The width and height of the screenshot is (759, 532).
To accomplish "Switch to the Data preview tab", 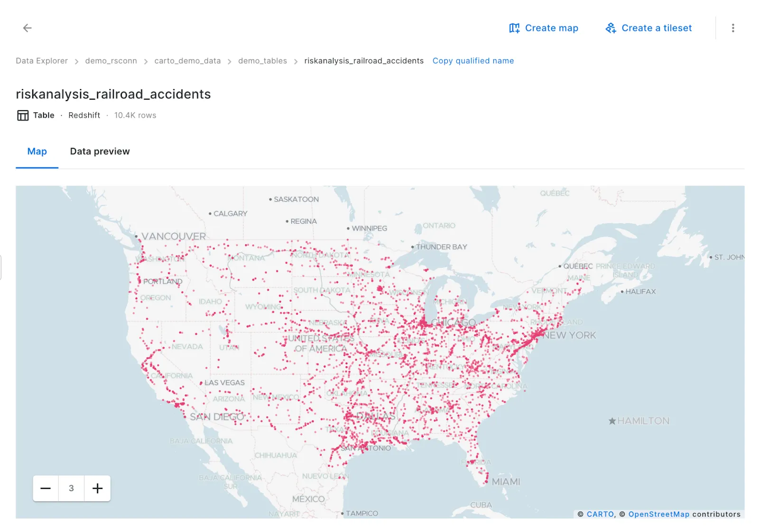I will (x=100, y=151).
